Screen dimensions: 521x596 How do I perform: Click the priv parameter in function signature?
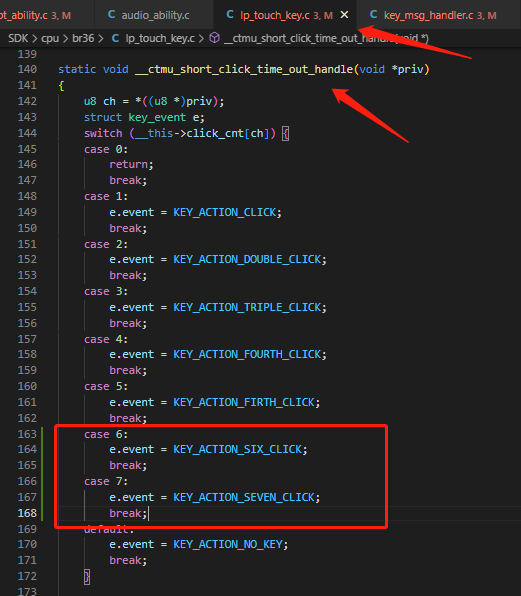410,69
